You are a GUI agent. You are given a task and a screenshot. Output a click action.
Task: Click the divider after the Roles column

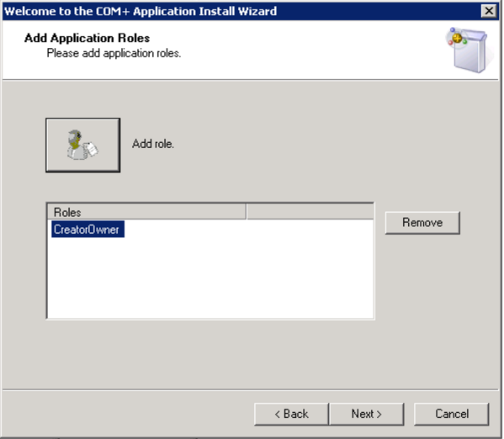click(247, 212)
